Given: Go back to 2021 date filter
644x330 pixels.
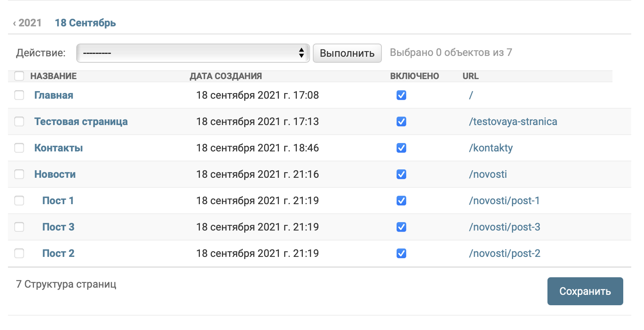Looking at the screenshot, I should (x=27, y=23).
